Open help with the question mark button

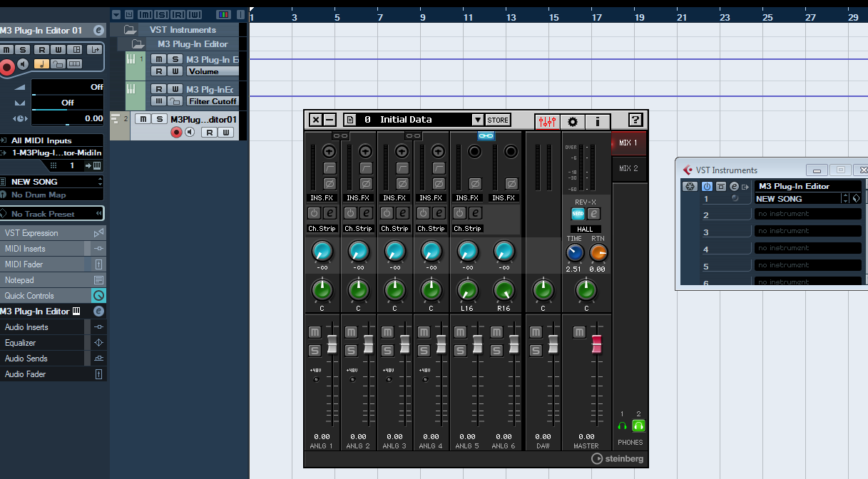point(635,120)
